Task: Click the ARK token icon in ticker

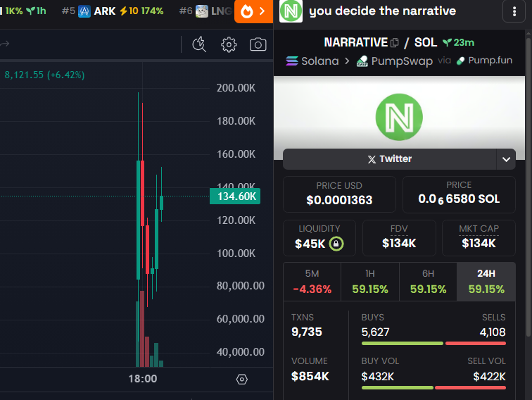Action: tap(84, 11)
